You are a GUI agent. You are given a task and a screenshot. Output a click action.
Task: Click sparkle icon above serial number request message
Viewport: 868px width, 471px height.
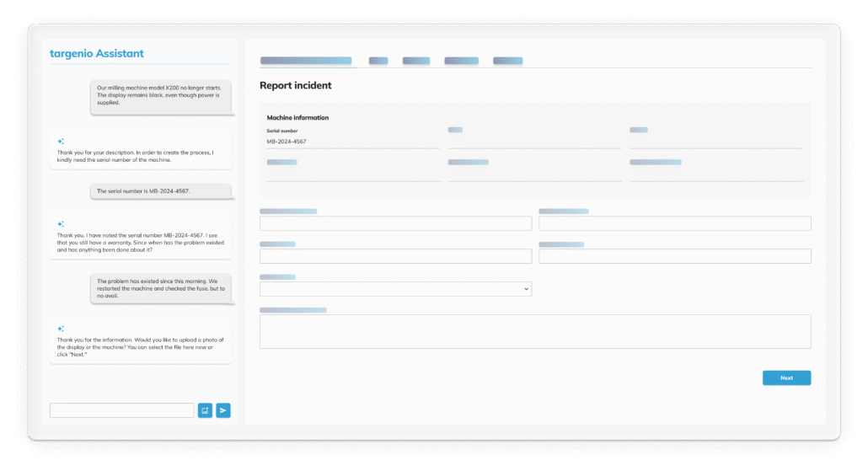click(61, 142)
